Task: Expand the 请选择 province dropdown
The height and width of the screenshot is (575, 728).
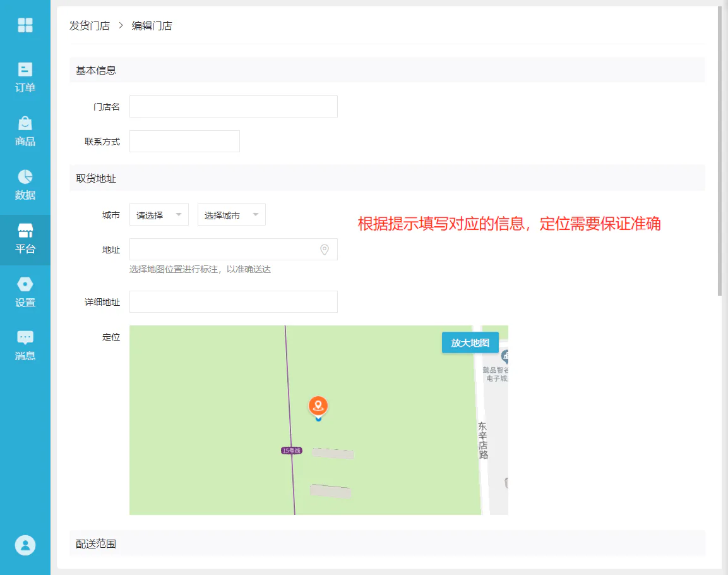Action: pyautogui.click(x=158, y=215)
